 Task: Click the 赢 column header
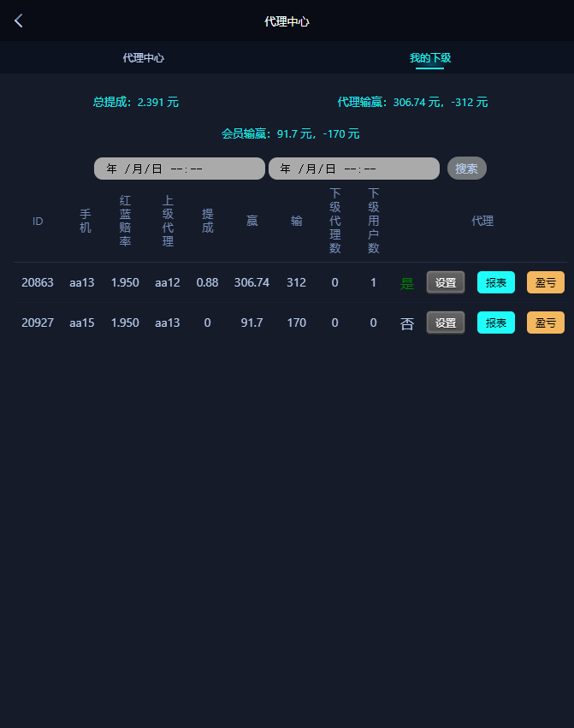[x=251, y=221]
